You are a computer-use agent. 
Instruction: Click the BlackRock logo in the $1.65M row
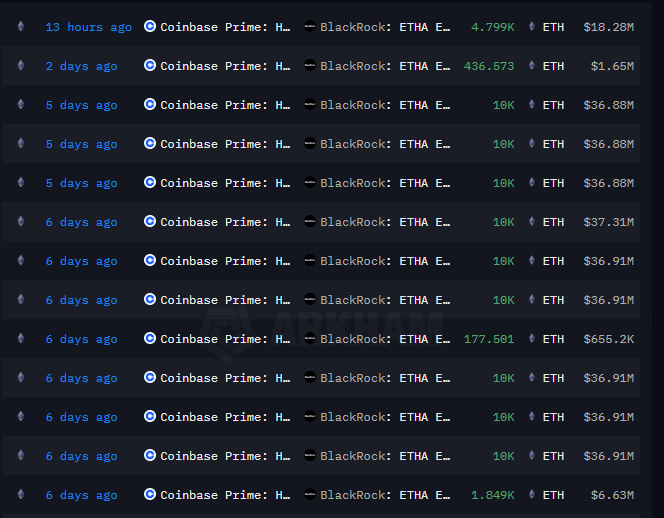[x=310, y=66]
